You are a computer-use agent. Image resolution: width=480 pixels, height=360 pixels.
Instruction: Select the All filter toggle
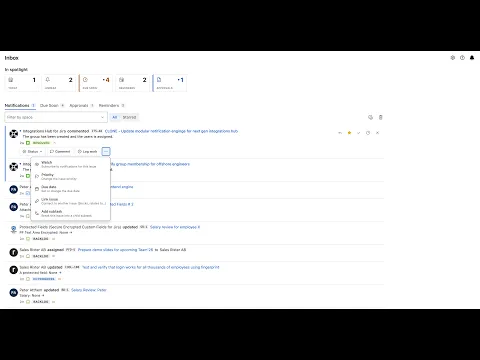[115, 117]
